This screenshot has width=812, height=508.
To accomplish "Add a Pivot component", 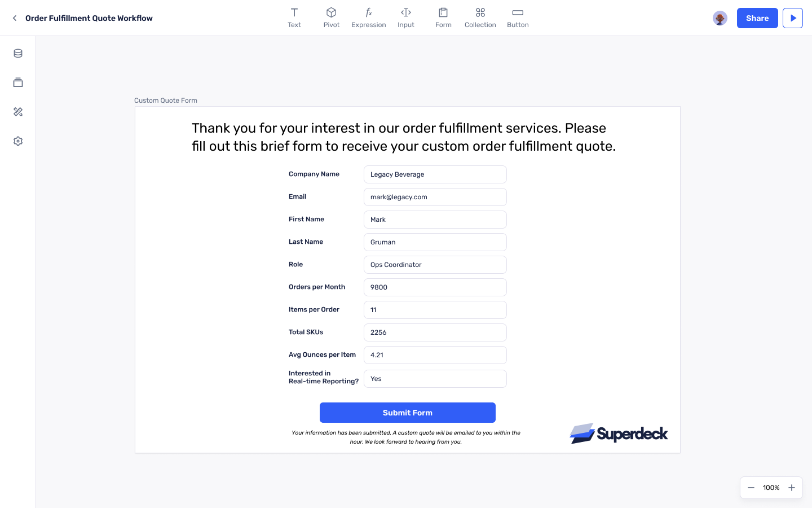I will coord(332,18).
